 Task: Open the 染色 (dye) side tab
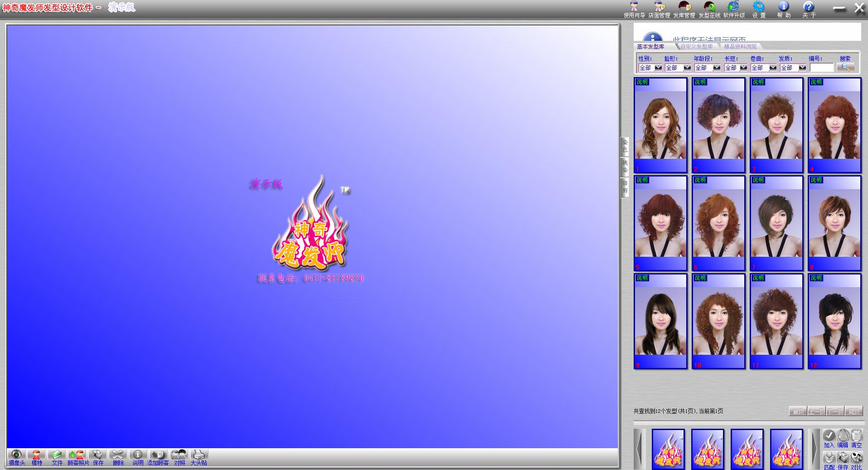pyautogui.click(x=625, y=146)
